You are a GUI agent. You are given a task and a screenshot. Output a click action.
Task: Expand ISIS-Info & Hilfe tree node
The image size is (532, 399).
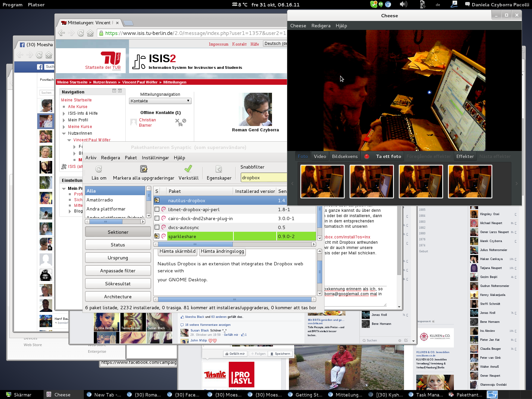[x=64, y=113]
